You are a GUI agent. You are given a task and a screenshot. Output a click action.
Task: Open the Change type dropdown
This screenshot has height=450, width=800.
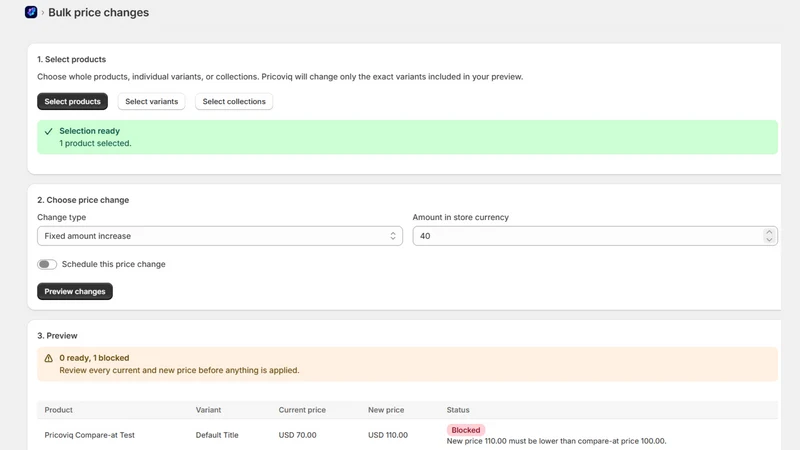coord(220,236)
